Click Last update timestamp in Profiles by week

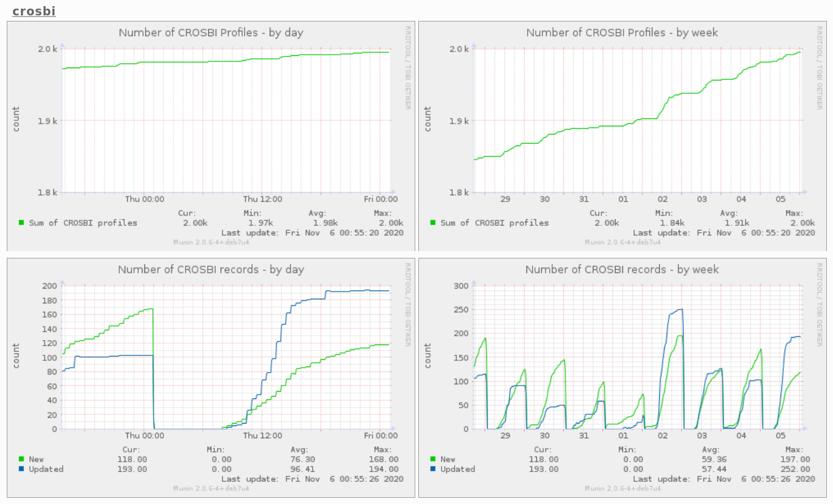724,233
